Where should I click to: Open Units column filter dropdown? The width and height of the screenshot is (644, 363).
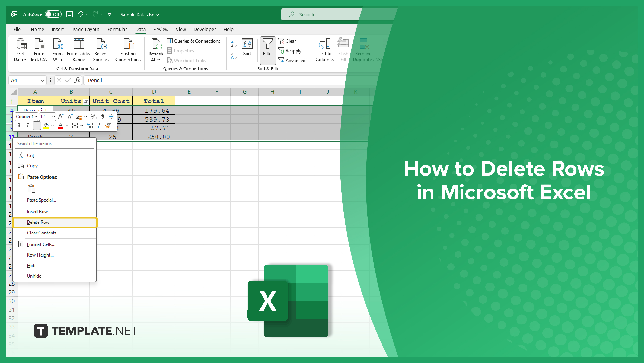click(86, 101)
